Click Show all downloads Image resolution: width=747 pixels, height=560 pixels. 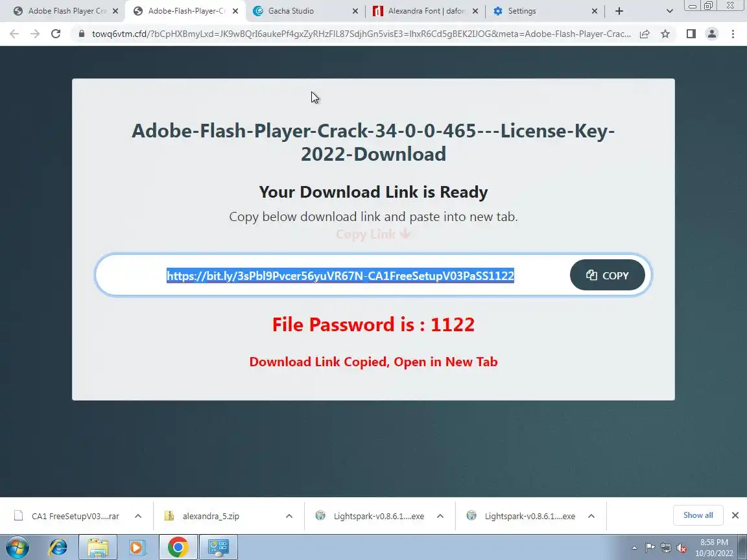pos(698,515)
